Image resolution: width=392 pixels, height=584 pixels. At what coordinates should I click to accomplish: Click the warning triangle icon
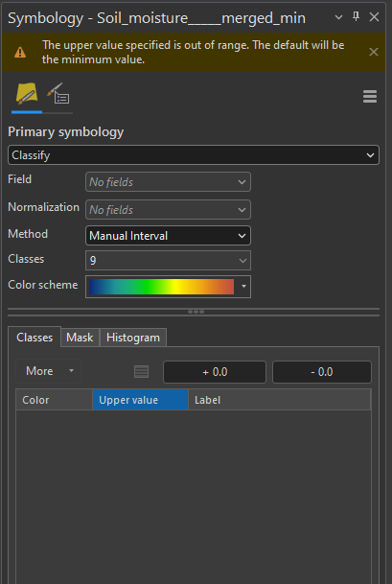[x=20, y=52]
